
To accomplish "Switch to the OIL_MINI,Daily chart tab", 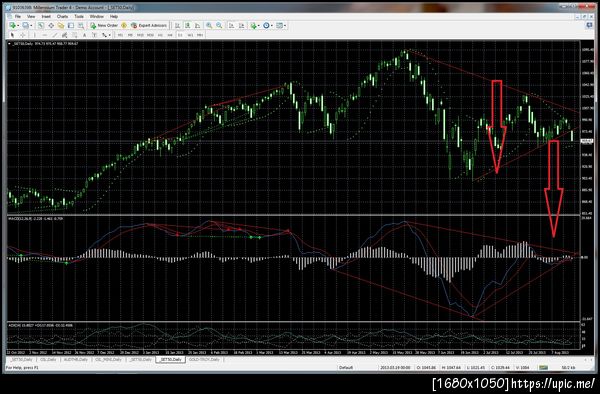I will [x=109, y=360].
